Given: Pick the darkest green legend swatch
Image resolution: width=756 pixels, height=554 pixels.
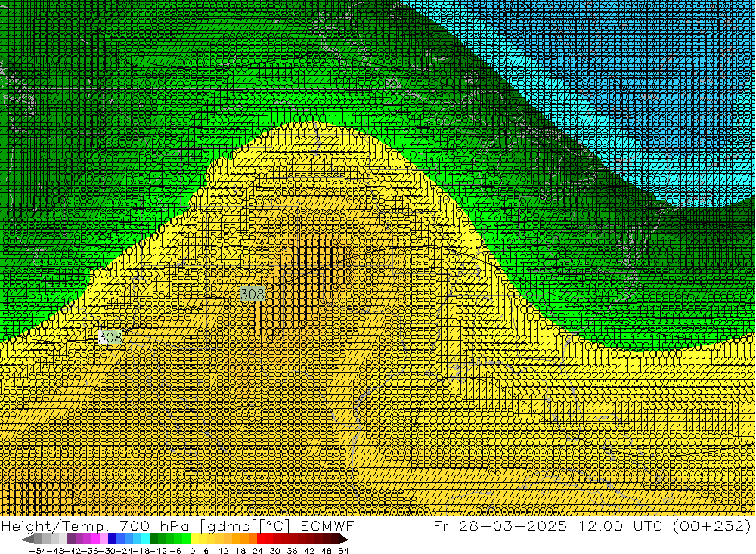Looking at the screenshot, I should [x=153, y=539].
